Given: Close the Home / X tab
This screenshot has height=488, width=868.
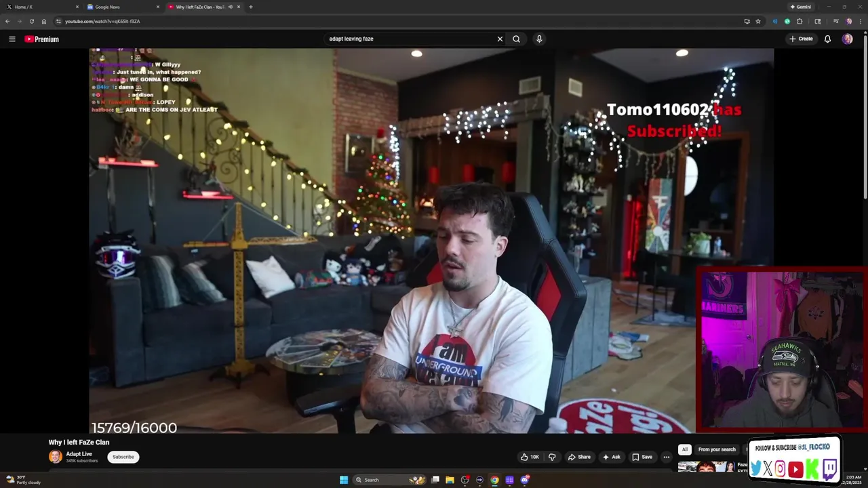Looking at the screenshot, I should (77, 7).
